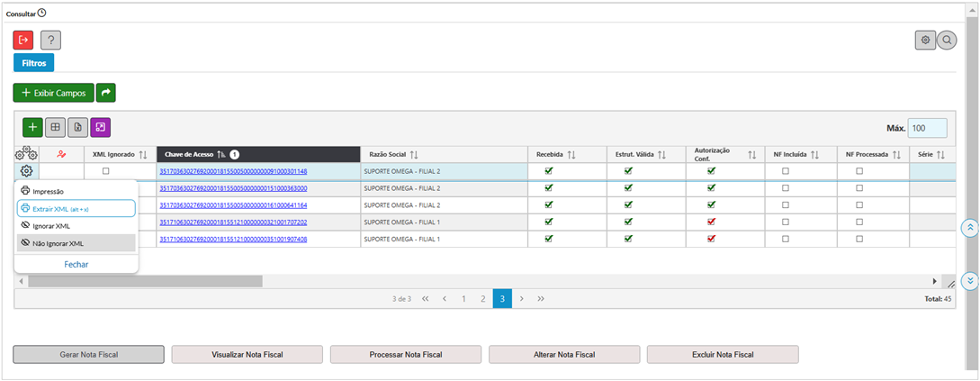The image size is (980, 381).
Task: Open access key link ending in 301148
Action: pos(233,171)
